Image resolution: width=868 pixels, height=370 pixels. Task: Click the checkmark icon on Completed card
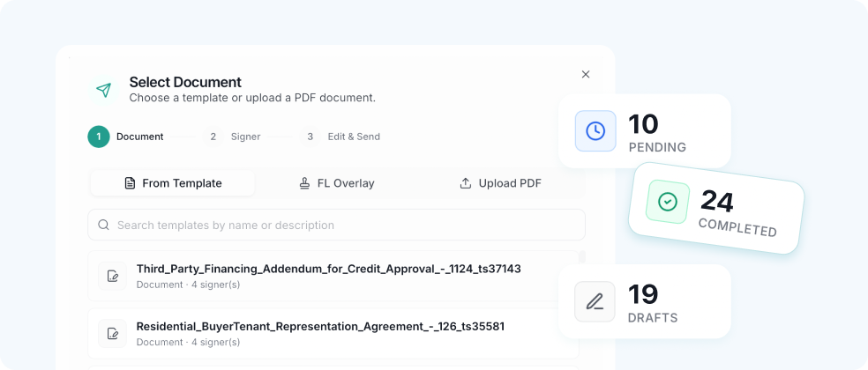pyautogui.click(x=668, y=202)
